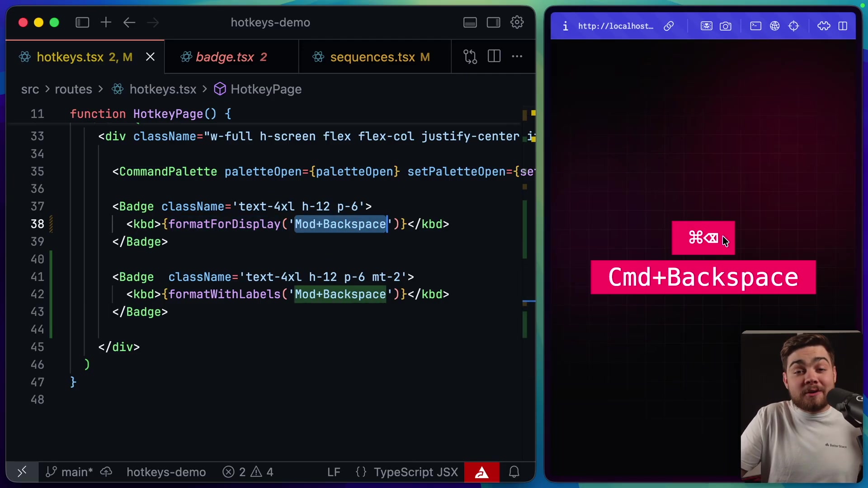Split the editor to the right

[x=494, y=56]
